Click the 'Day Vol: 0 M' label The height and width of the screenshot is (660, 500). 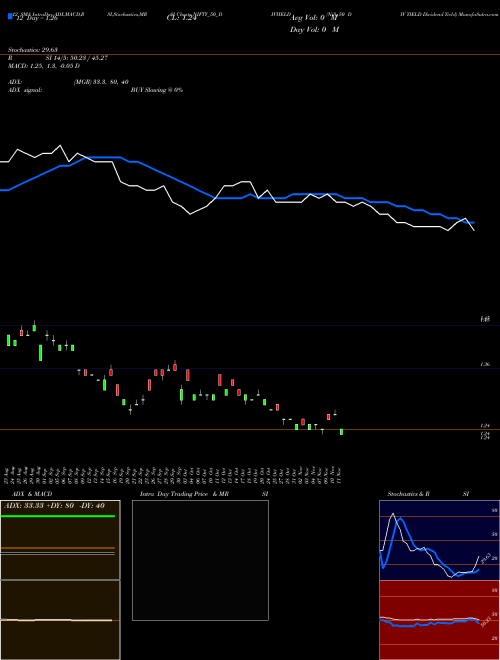(314, 29)
